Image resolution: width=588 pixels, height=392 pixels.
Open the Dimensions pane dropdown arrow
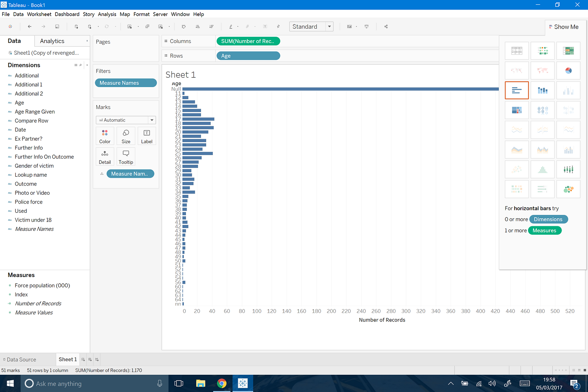click(87, 65)
